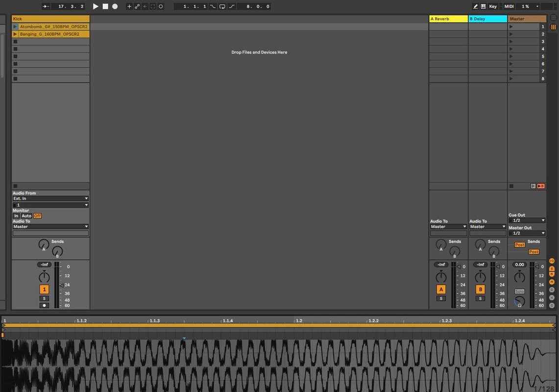Image resolution: width=559 pixels, height=392 pixels.
Task: Toggle MIDI map mode button
Action: pyautogui.click(x=509, y=6)
